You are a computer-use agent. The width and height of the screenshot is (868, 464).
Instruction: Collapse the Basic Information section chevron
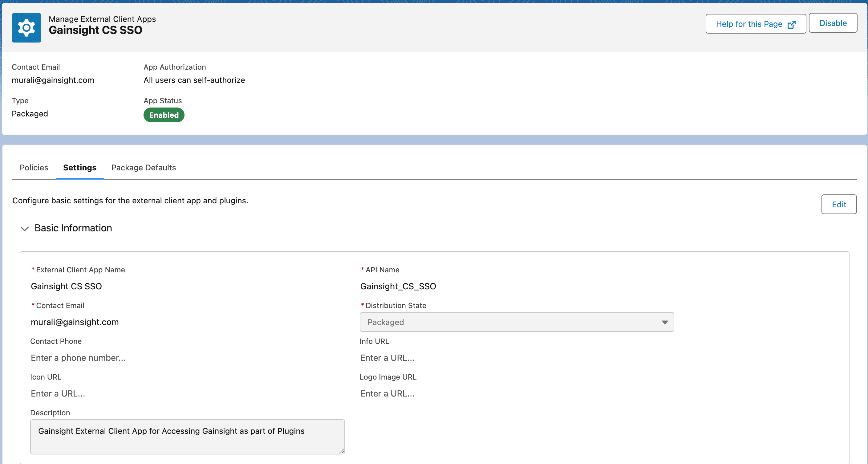tap(25, 229)
